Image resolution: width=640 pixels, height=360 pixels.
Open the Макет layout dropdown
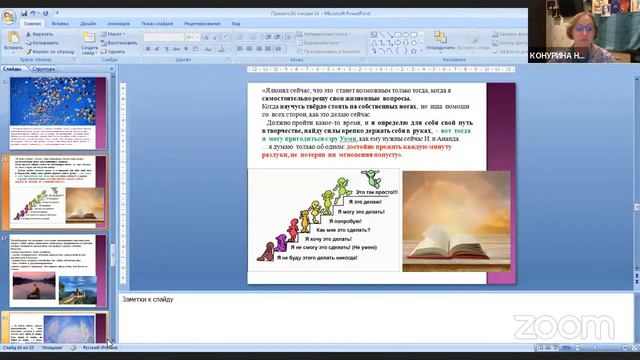[x=113, y=34]
